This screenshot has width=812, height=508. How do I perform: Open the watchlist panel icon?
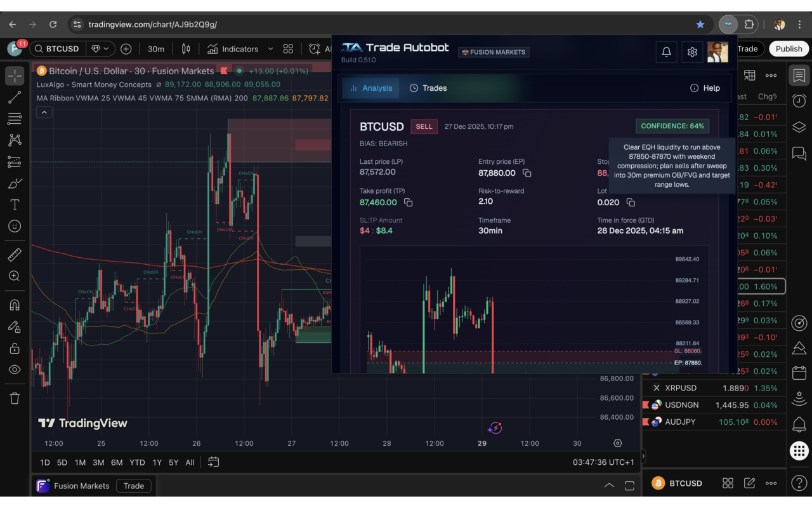[x=799, y=76]
